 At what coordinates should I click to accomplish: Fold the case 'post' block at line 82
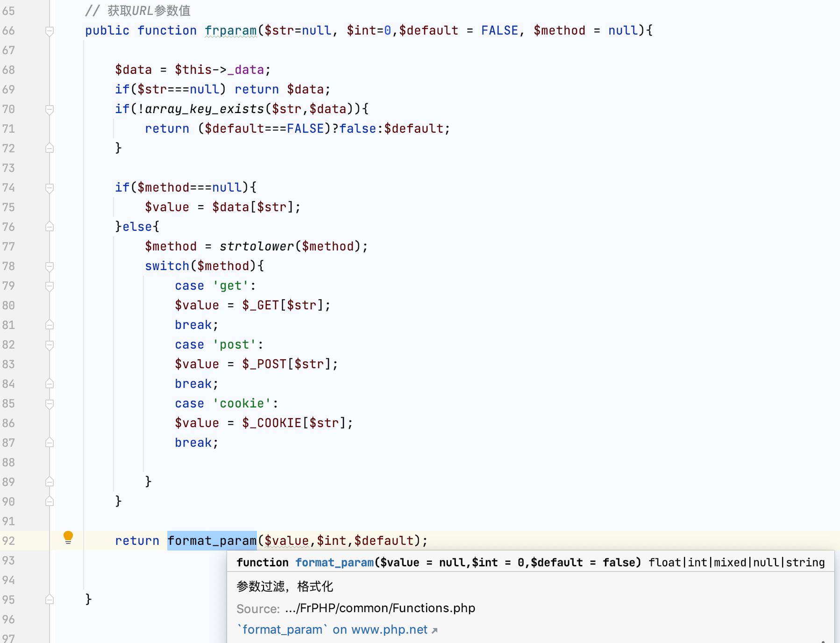click(x=49, y=345)
